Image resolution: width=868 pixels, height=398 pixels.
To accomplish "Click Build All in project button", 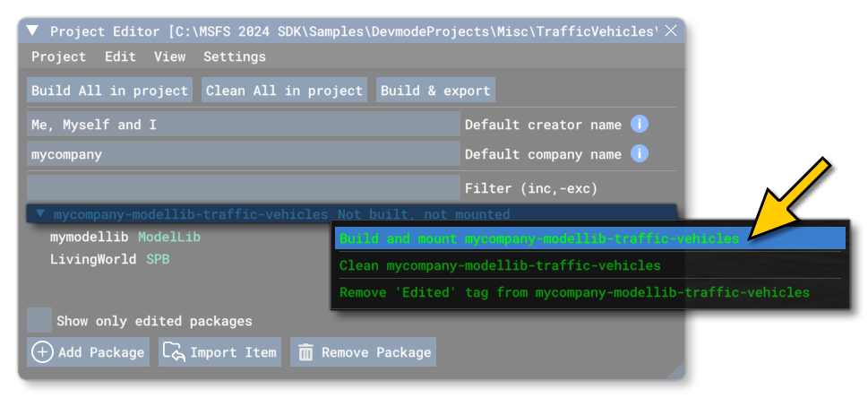I will tap(109, 91).
